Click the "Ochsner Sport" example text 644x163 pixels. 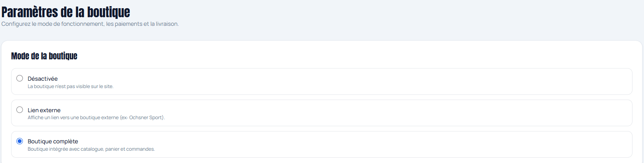click(x=146, y=118)
